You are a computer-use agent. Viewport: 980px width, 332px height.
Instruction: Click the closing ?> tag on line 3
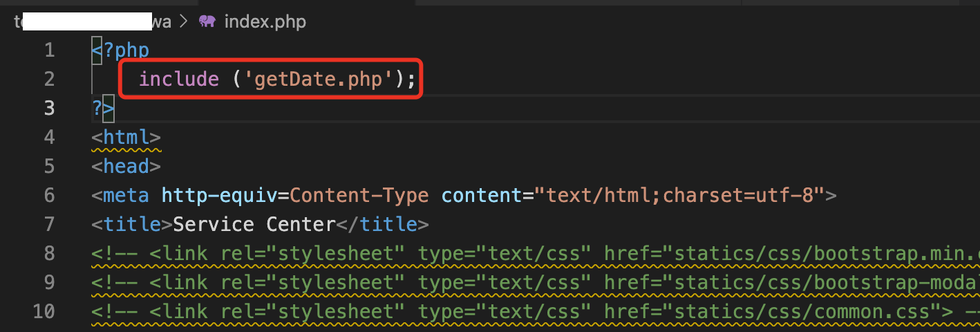tap(102, 109)
